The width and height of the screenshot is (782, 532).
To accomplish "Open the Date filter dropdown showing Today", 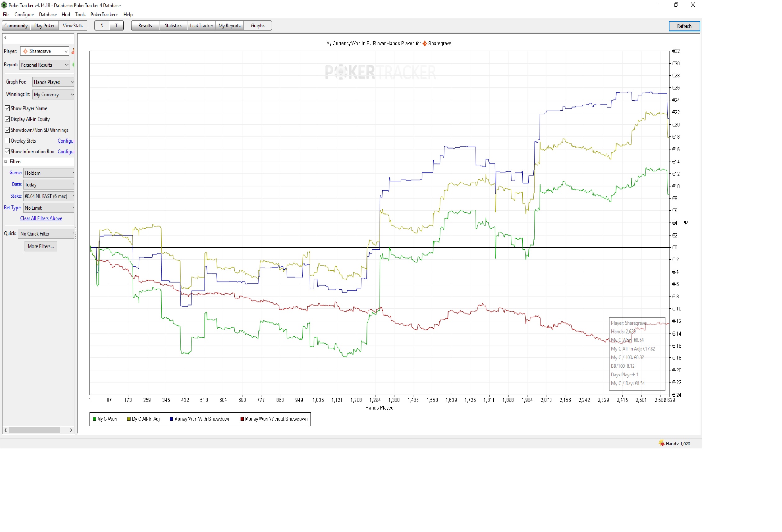I will coord(49,185).
